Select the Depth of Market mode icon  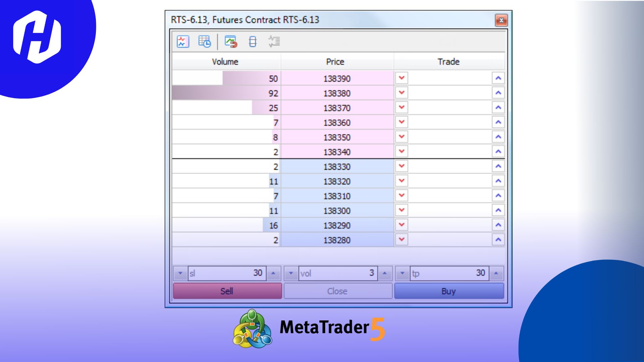click(x=252, y=42)
